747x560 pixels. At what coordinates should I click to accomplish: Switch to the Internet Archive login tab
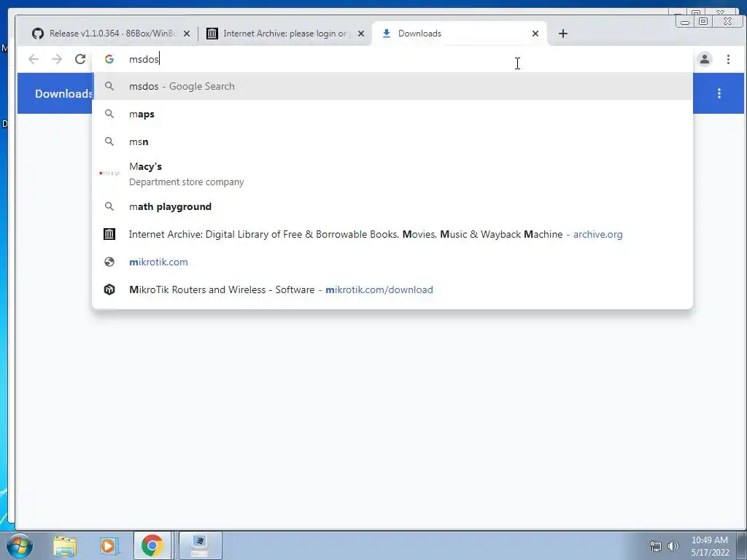[x=285, y=34]
